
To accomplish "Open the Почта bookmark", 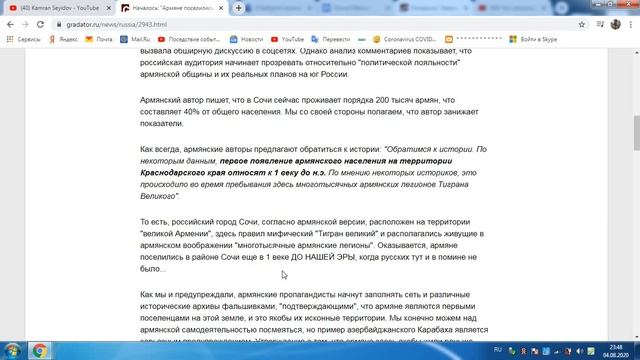I will pyautogui.click(x=99, y=39).
